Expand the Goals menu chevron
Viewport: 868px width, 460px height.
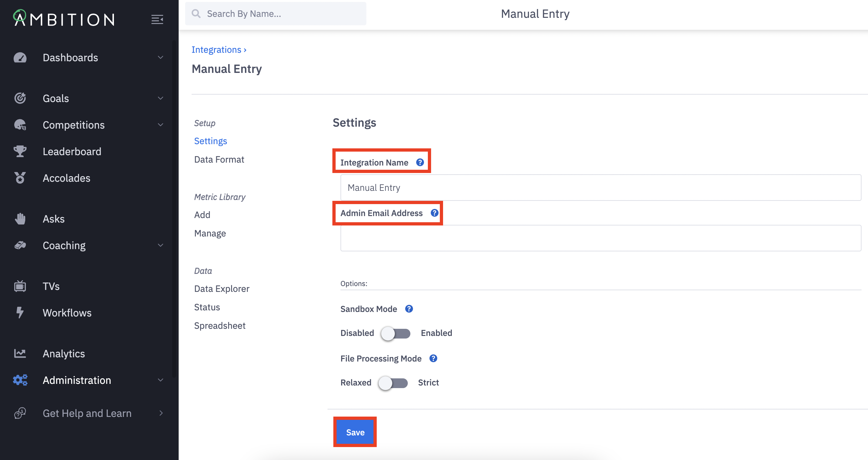click(x=161, y=98)
